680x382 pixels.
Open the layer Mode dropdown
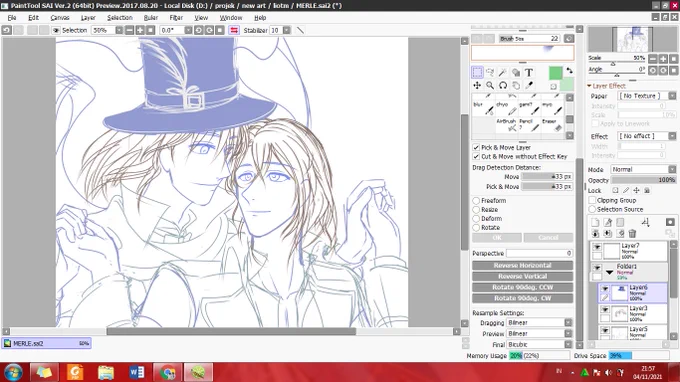point(672,170)
